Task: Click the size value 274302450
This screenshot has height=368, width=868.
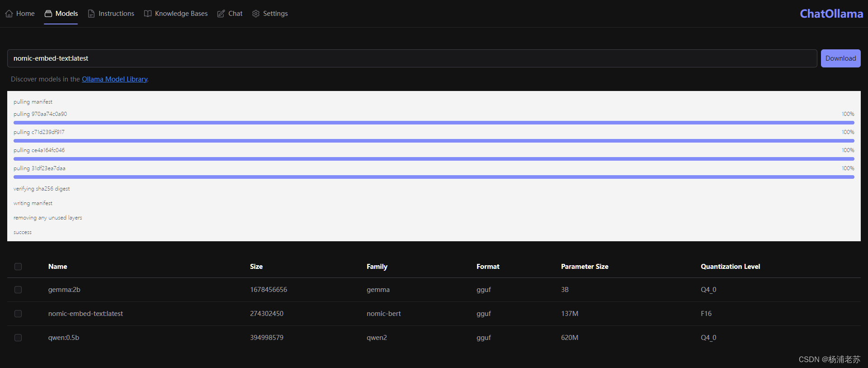Action: [267, 314]
